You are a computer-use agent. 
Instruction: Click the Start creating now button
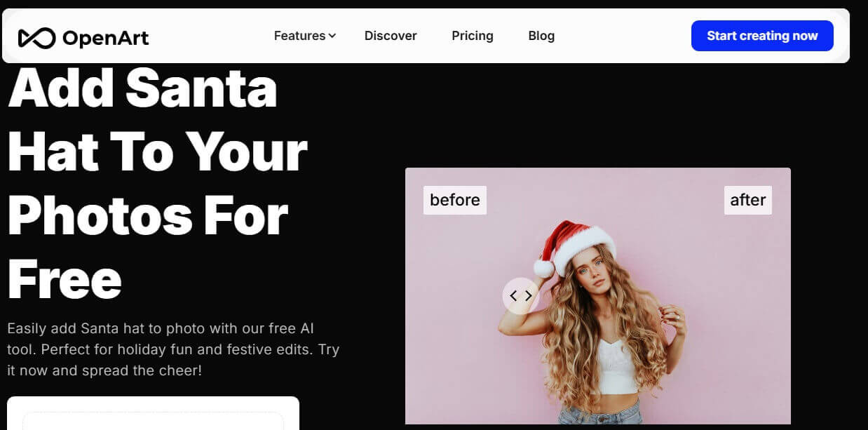[762, 36]
